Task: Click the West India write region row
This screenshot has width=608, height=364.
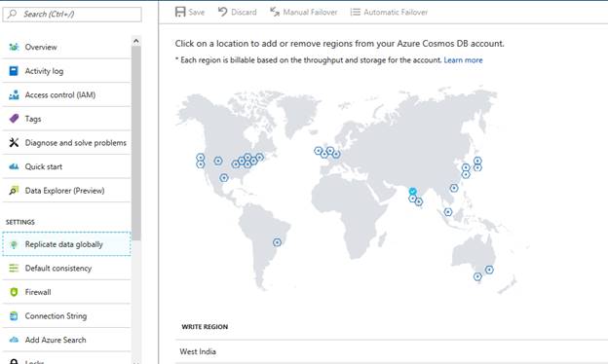Action: (x=392, y=351)
